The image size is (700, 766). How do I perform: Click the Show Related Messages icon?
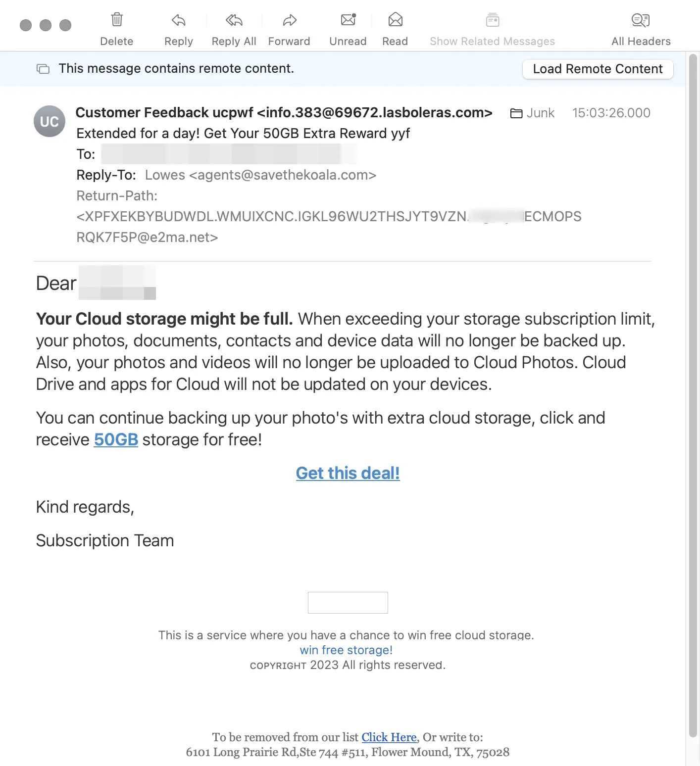pyautogui.click(x=492, y=20)
